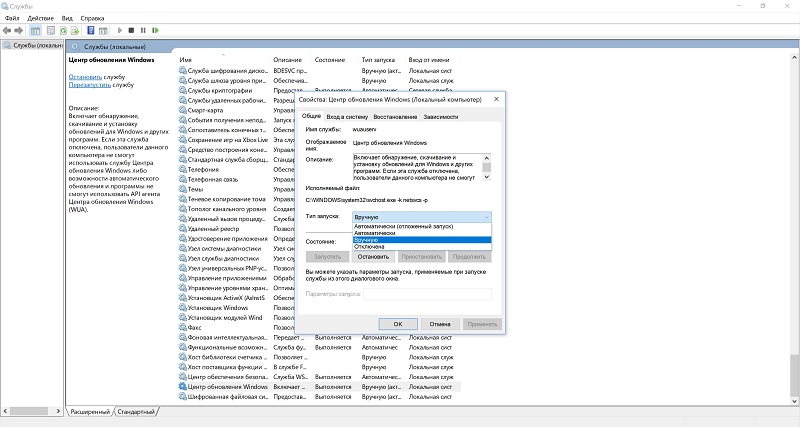Screen dimensions: 800x427
Task: Open the Тип запуска combo box
Action: (x=422, y=217)
